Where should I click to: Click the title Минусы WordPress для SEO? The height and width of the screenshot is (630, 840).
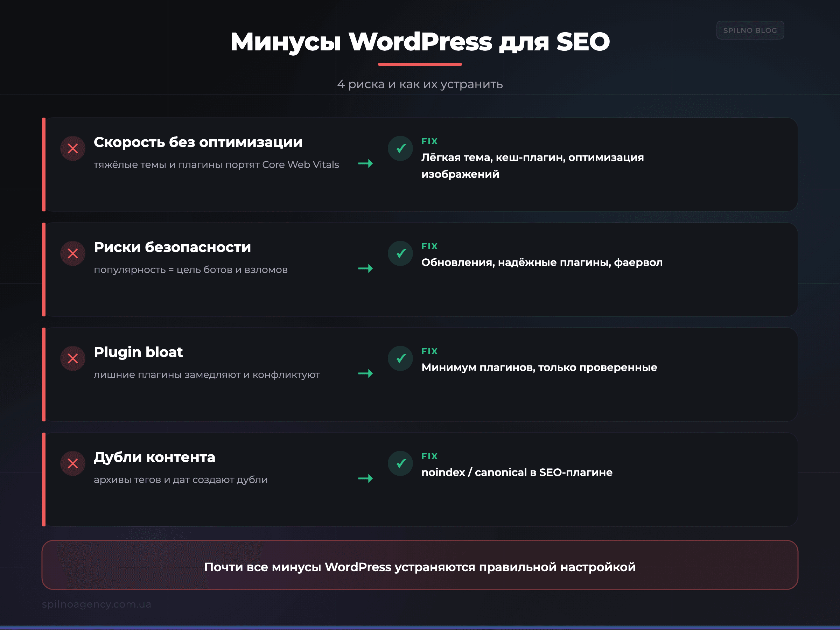[x=420, y=42]
